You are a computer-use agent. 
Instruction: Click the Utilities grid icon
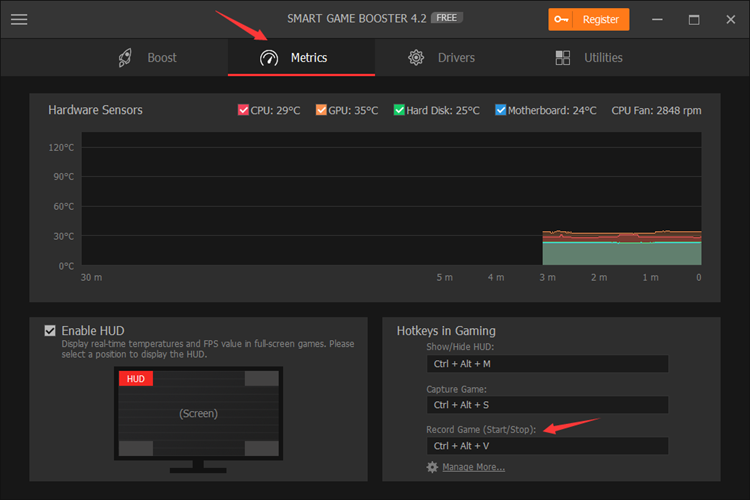coord(563,58)
